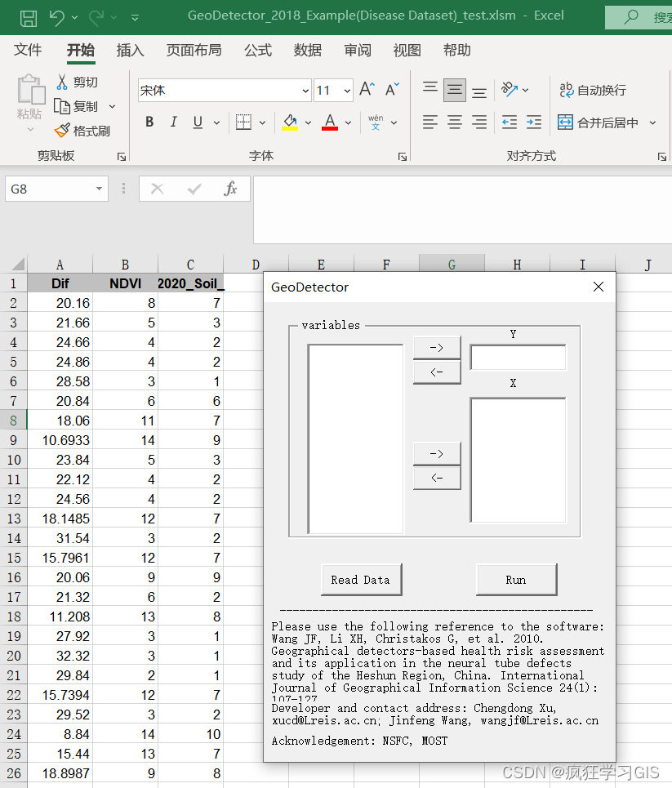Open the fill color dropdown arrow
672x788 pixels.
click(308, 122)
